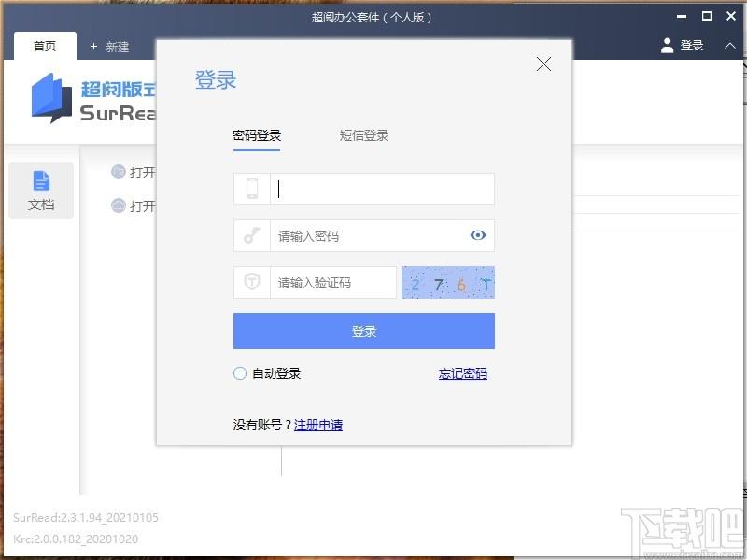Open the 忘记密码 link
The width and height of the screenshot is (747, 560).
tap(462, 374)
